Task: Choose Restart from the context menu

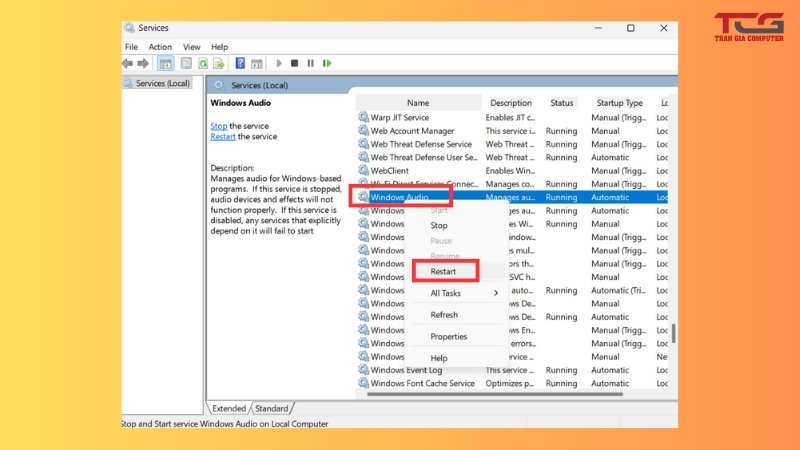Action: click(x=443, y=271)
